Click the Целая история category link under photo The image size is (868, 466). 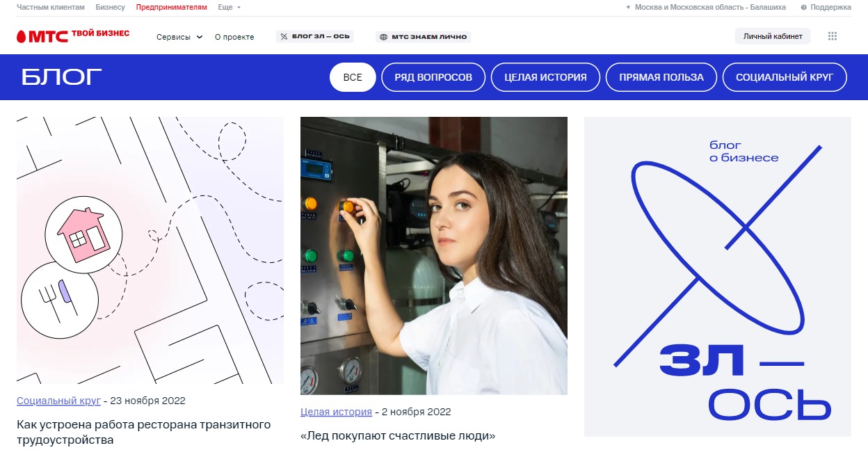(x=336, y=412)
